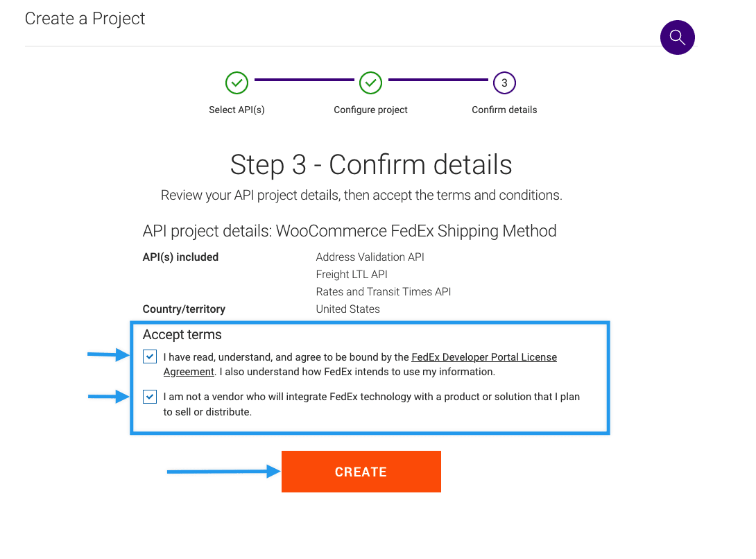Return to the Configure project step
This screenshot has height=559, width=756.
click(x=370, y=110)
